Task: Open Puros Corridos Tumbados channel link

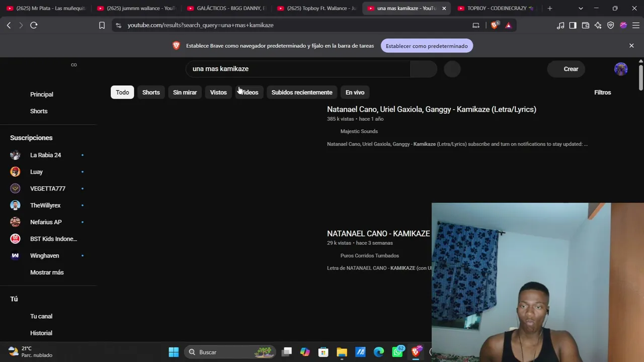Action: (x=370, y=255)
